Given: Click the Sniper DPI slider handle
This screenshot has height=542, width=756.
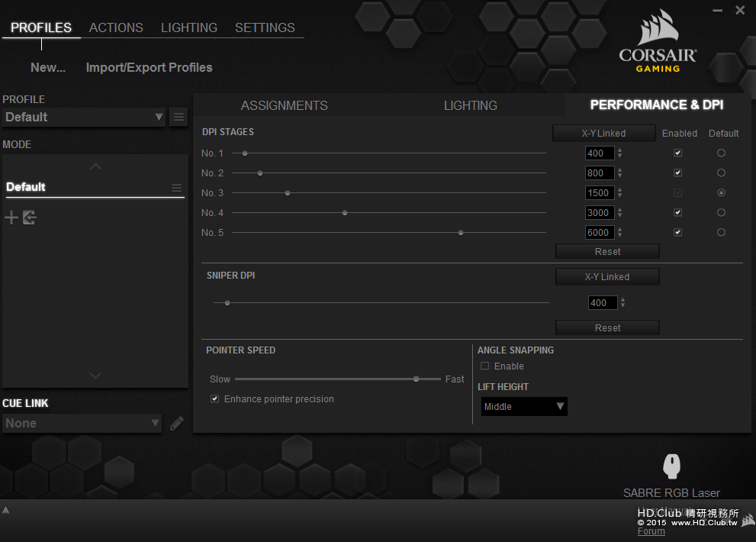Looking at the screenshot, I should pyautogui.click(x=227, y=302).
